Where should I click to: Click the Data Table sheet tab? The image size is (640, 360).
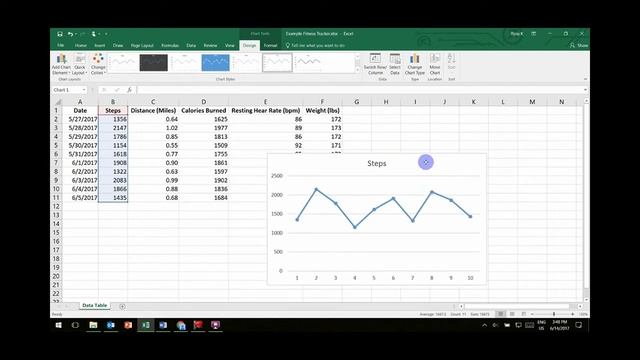(x=94, y=305)
